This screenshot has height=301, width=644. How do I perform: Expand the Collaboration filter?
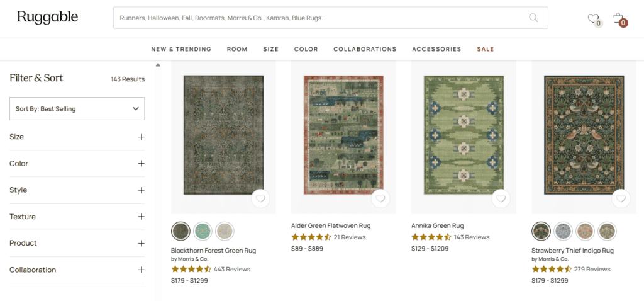(x=77, y=270)
